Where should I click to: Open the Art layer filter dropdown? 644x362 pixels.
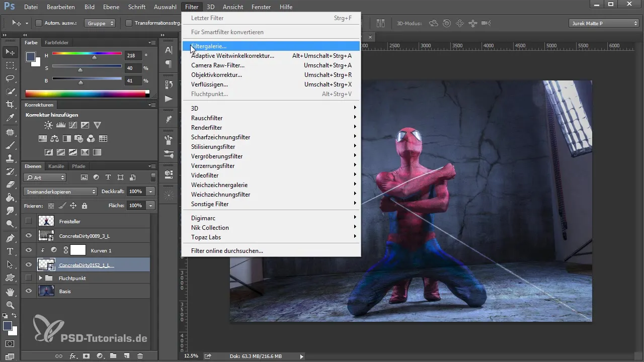coord(45,177)
